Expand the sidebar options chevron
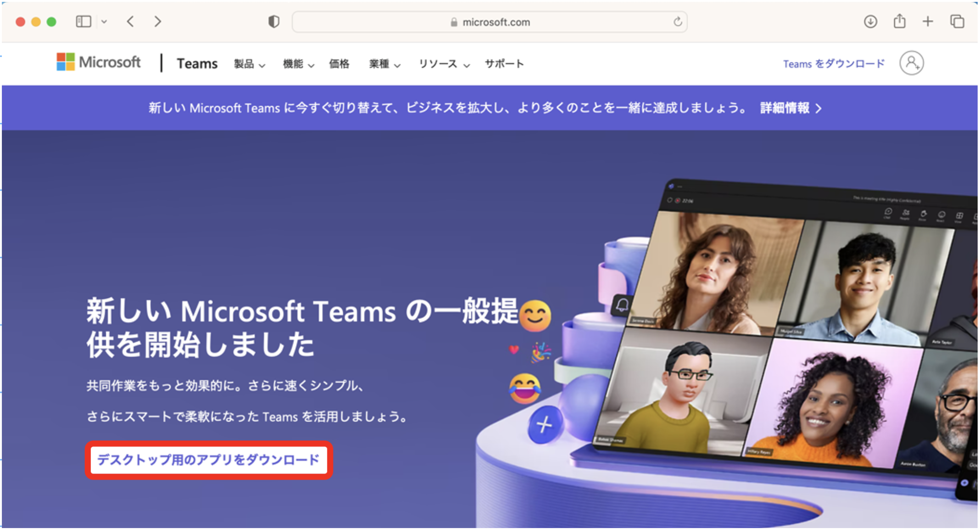The width and height of the screenshot is (980, 529). (104, 22)
